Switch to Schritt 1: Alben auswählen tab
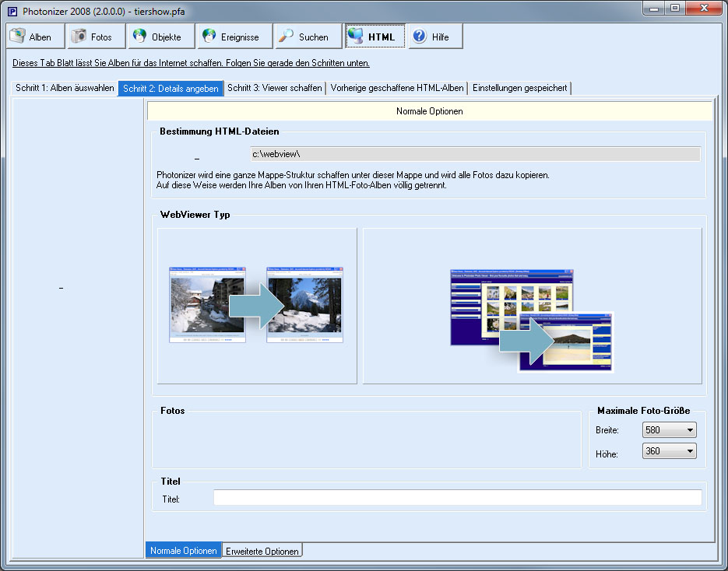Image resolution: width=728 pixels, height=571 pixels. coord(65,88)
